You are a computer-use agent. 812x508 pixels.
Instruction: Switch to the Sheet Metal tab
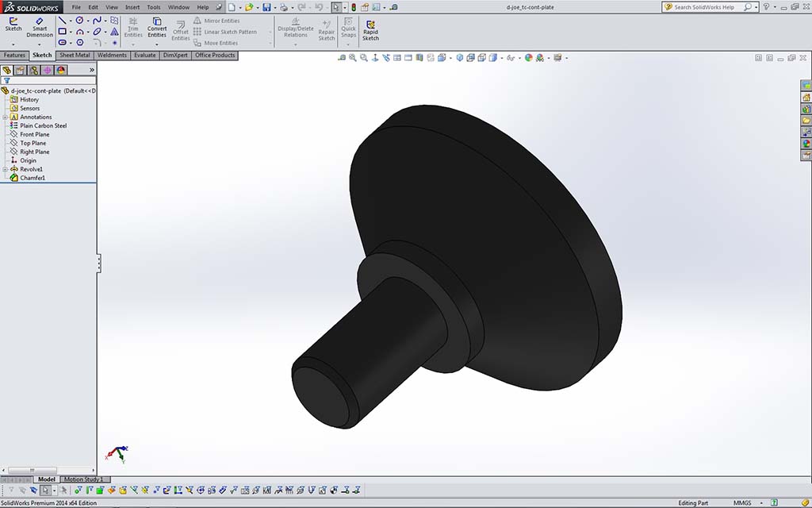(75, 56)
